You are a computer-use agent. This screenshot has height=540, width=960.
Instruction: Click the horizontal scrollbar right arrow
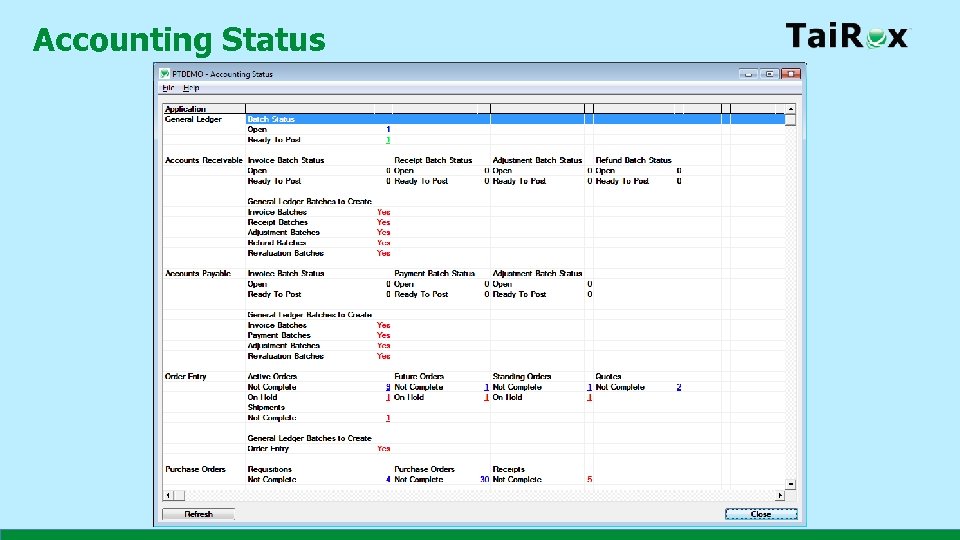point(779,495)
